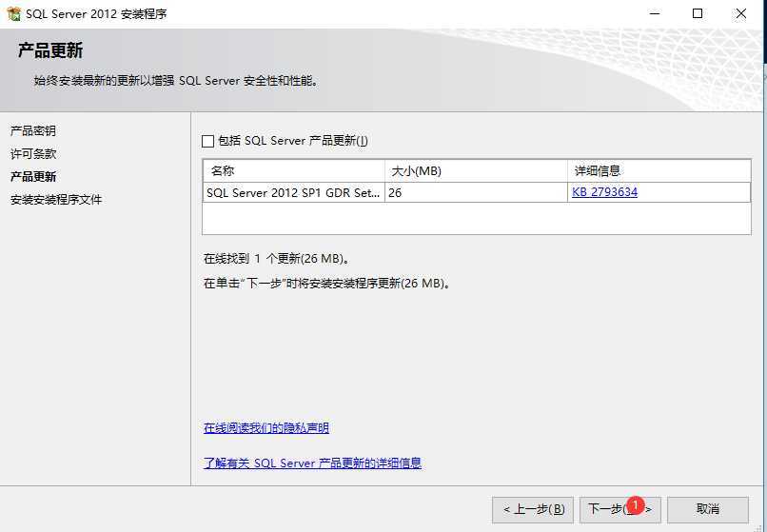Minimize the setup window
The height and width of the screenshot is (532, 767).
tap(655, 13)
